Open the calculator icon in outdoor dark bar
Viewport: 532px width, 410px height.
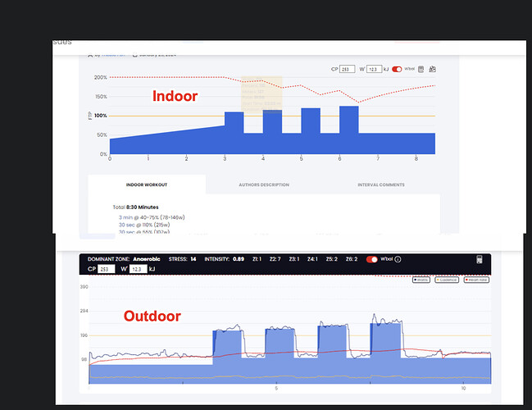(x=480, y=260)
